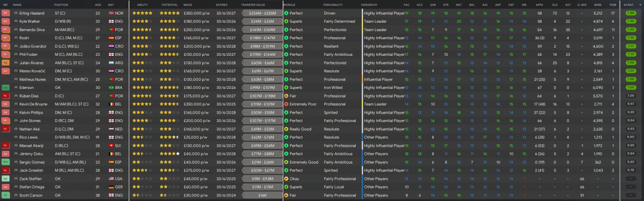Click Haaland's 7.88 average rating pill
This screenshot has height=201, width=644.
[630, 13]
